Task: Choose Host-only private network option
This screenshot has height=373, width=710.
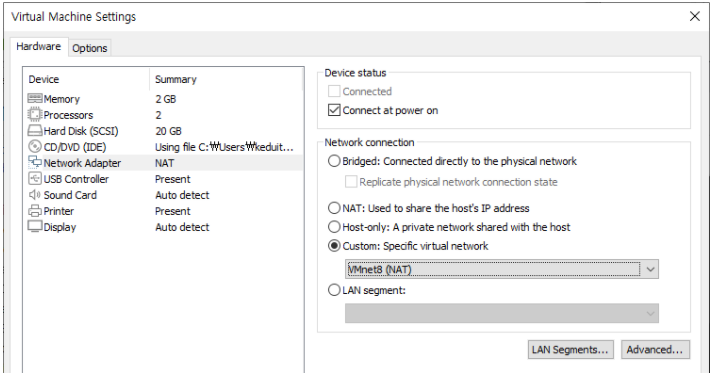Action: [x=334, y=227]
